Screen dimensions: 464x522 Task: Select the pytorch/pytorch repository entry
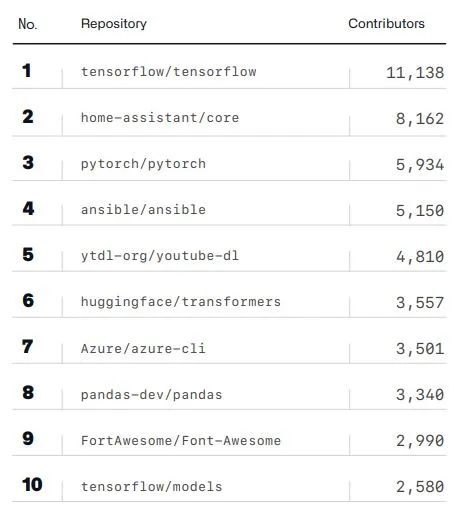pos(143,164)
